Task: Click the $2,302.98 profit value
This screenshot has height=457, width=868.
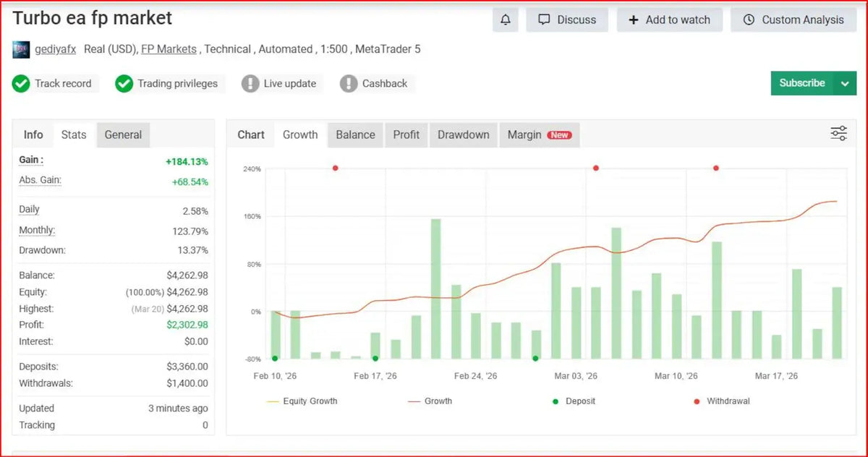Action: click(187, 325)
